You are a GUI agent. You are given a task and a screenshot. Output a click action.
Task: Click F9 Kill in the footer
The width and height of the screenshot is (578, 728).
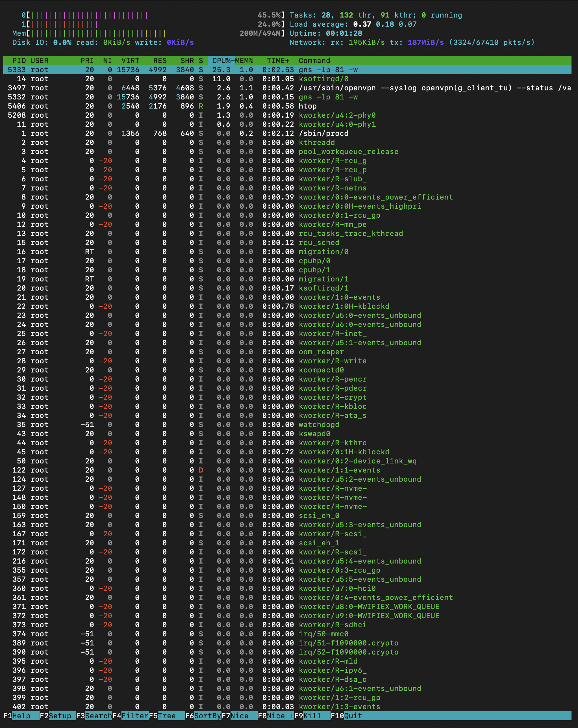click(312, 716)
